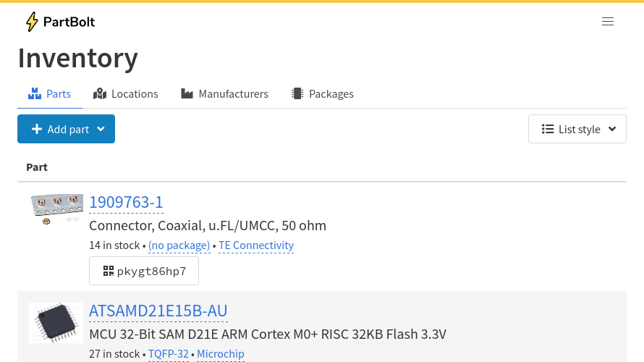Open the (no package) link
The image size is (644, 362).
coord(179,245)
